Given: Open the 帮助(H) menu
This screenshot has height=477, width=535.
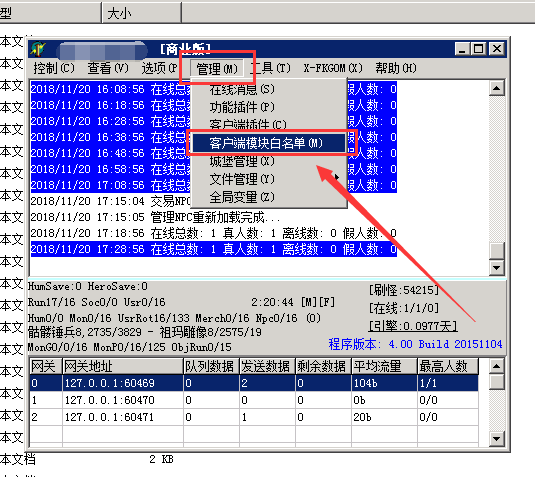Looking at the screenshot, I should (x=396, y=68).
